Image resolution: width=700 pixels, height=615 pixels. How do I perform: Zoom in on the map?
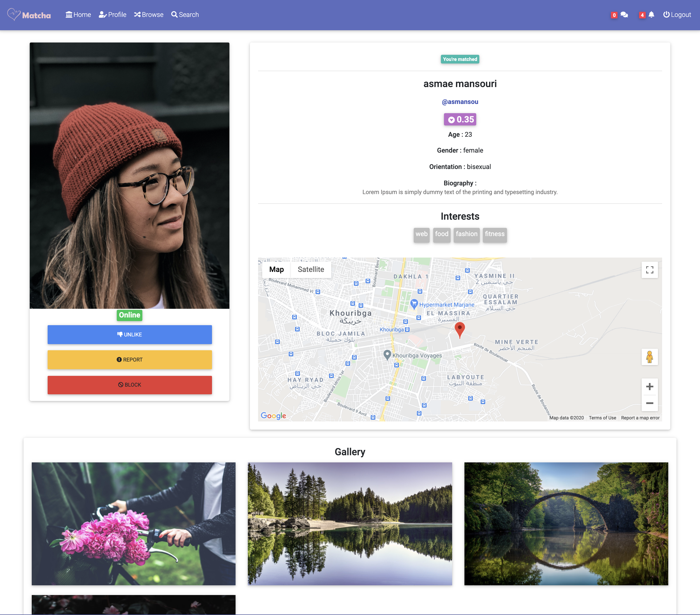(x=649, y=387)
